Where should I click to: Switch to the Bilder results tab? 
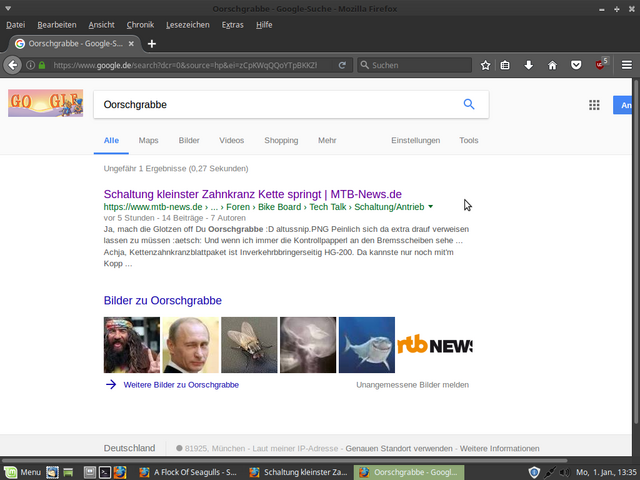[189, 140]
